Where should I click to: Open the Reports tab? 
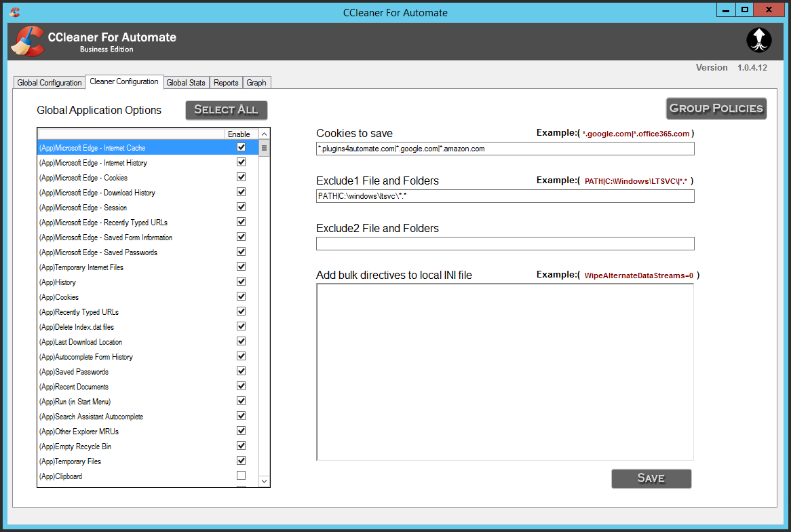225,83
